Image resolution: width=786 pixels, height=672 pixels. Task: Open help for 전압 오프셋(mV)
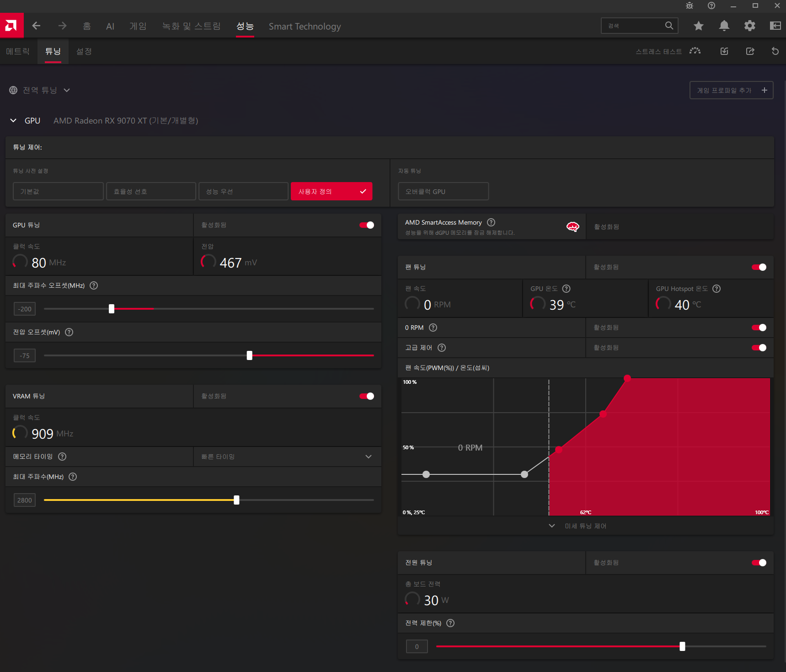pos(69,332)
